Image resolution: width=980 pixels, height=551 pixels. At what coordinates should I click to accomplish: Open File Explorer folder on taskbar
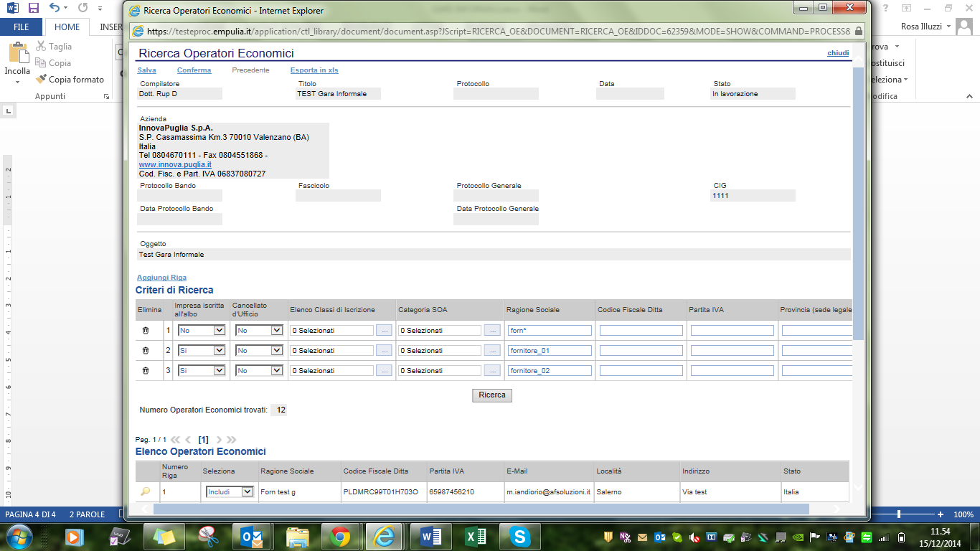[297, 537]
